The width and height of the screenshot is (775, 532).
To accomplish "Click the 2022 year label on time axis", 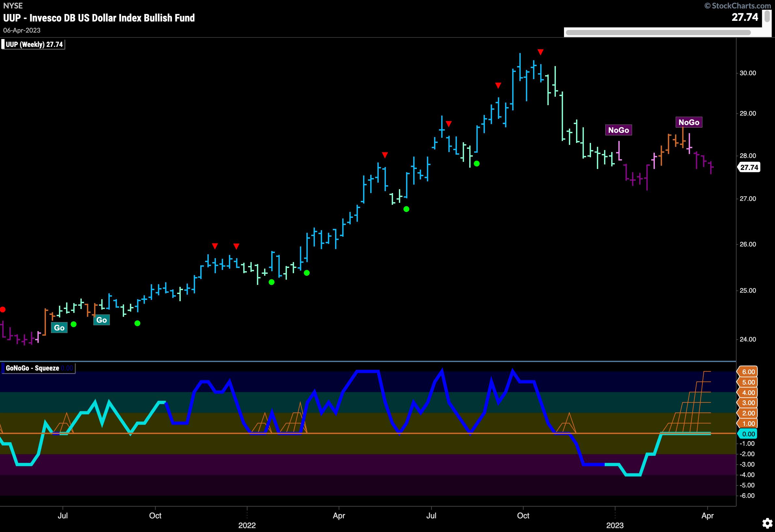I will (247, 525).
